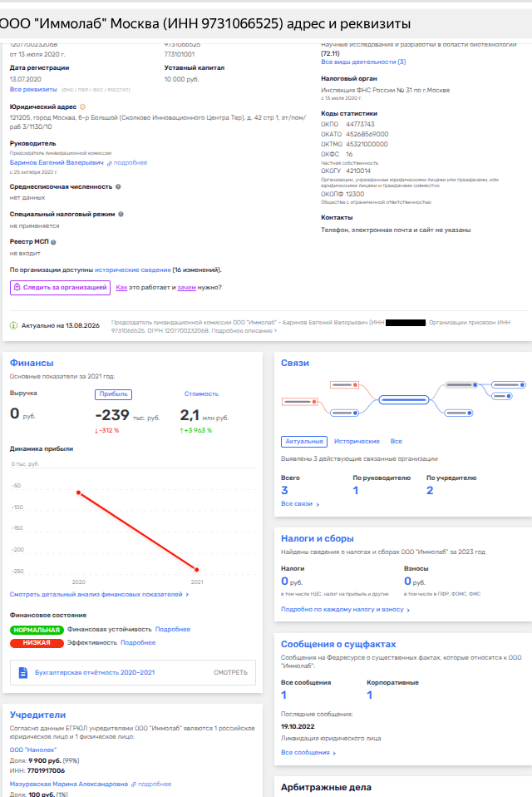Screen dimensions: 532x797
Task: Click the Финансы section heading
Action: pyautogui.click(x=32, y=363)
